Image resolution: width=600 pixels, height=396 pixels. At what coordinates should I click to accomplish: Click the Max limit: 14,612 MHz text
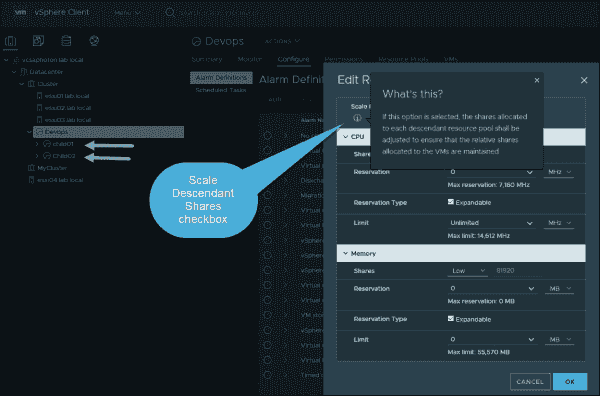pos(478,236)
